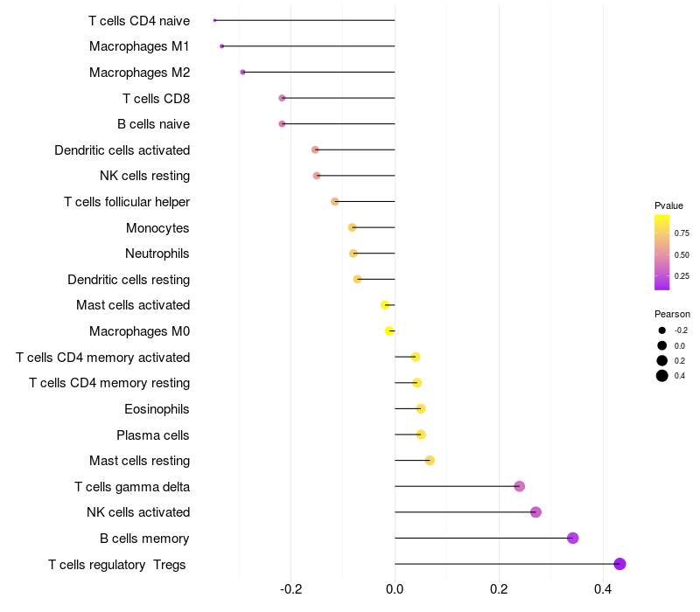Click the Neutrophils data point
Image resolution: width=700 pixels, height=612 pixels.
tap(353, 254)
